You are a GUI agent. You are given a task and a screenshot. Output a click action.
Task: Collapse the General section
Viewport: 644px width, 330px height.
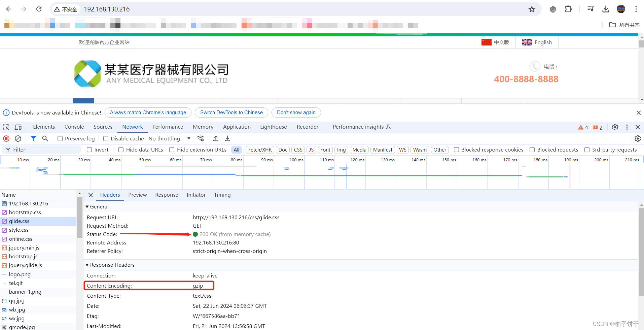87,206
